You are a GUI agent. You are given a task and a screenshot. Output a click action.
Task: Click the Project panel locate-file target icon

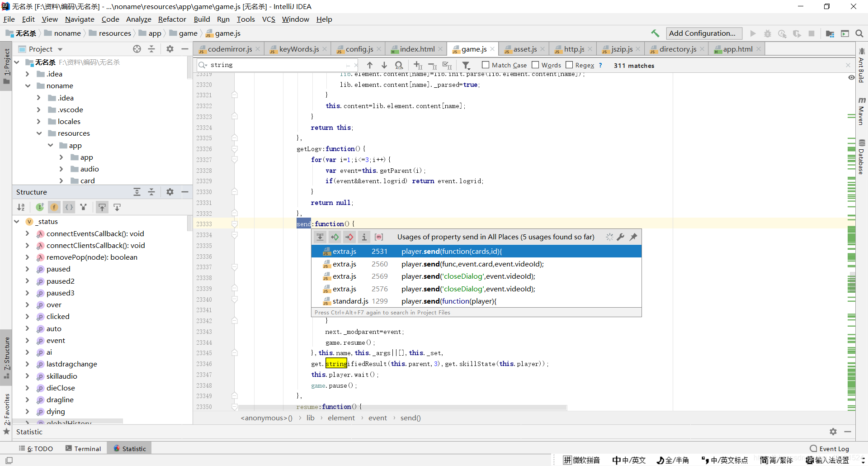click(x=137, y=49)
